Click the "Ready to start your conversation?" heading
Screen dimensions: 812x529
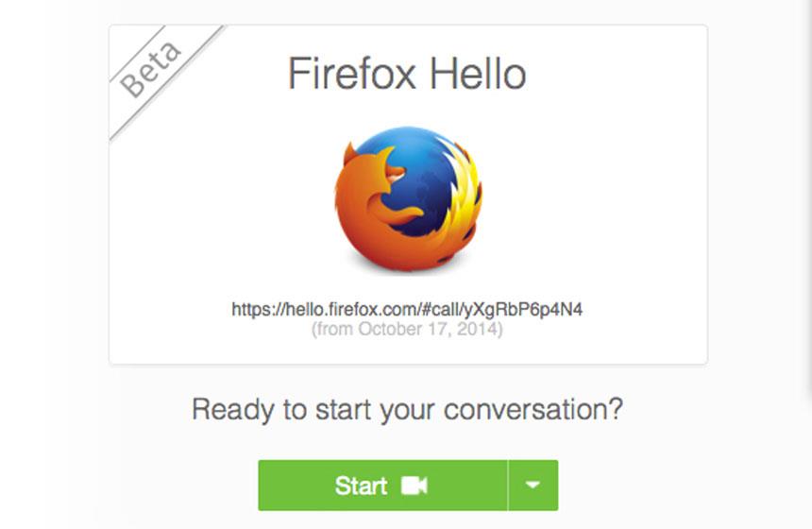tap(407, 409)
